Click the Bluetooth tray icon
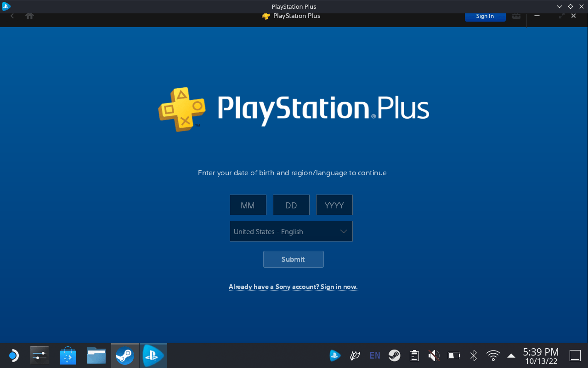The height and width of the screenshot is (368, 588). pyautogui.click(x=474, y=356)
